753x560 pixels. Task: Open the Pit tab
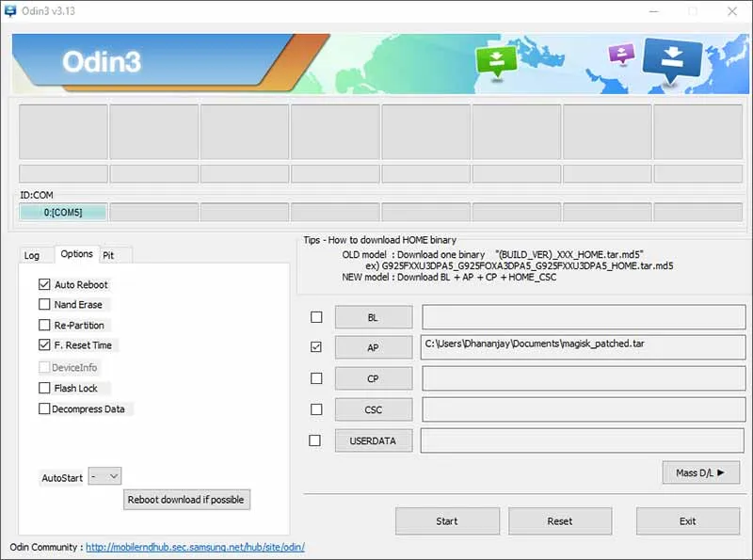(x=115, y=254)
